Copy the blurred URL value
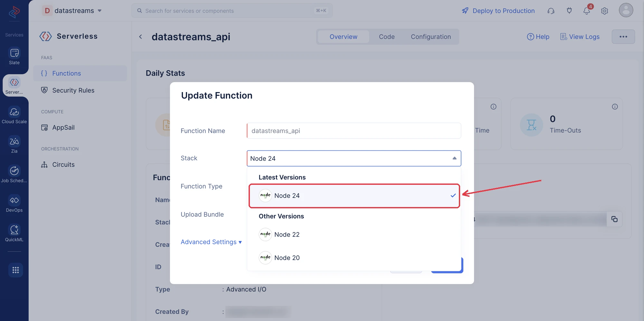 (614, 219)
